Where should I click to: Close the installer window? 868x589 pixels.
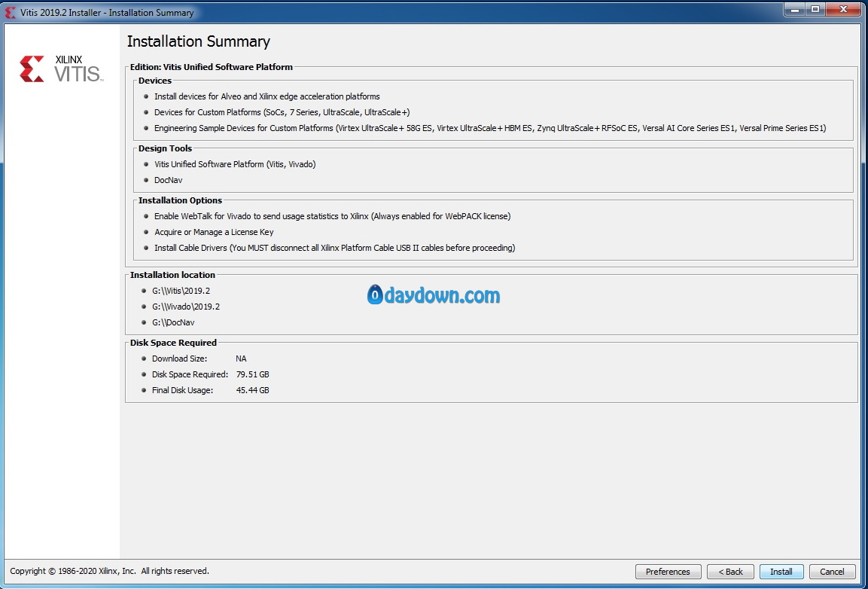(x=844, y=9)
